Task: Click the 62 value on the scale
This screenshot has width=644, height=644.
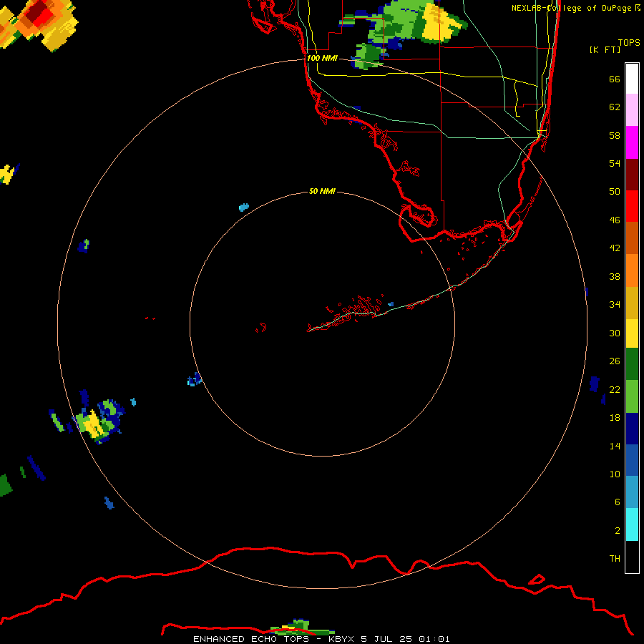Action: 615,107
